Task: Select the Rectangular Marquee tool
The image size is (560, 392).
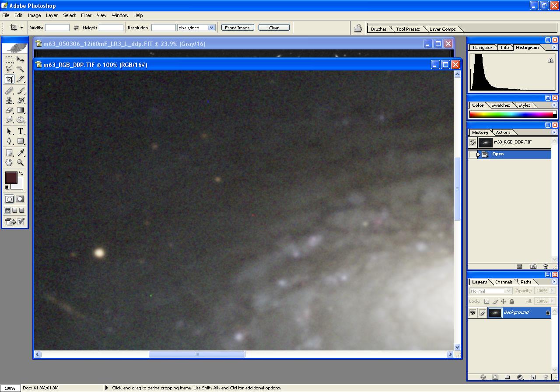Action: 9,59
